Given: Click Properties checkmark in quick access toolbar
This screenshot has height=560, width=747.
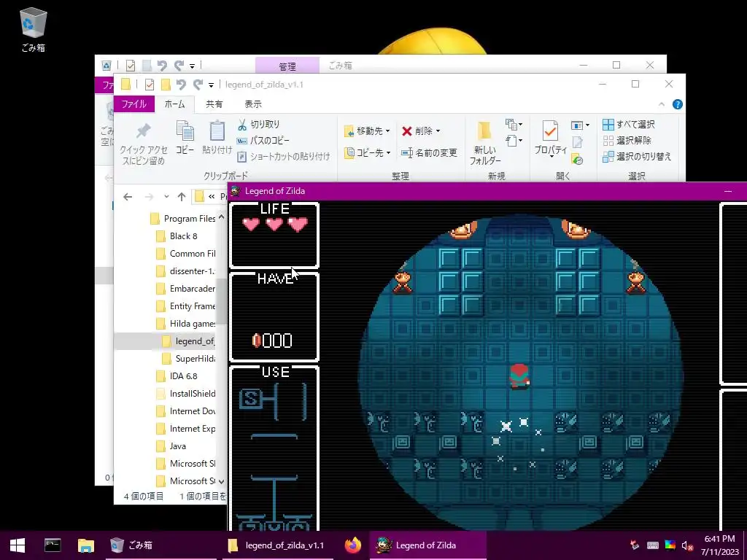Looking at the screenshot, I should [x=149, y=85].
